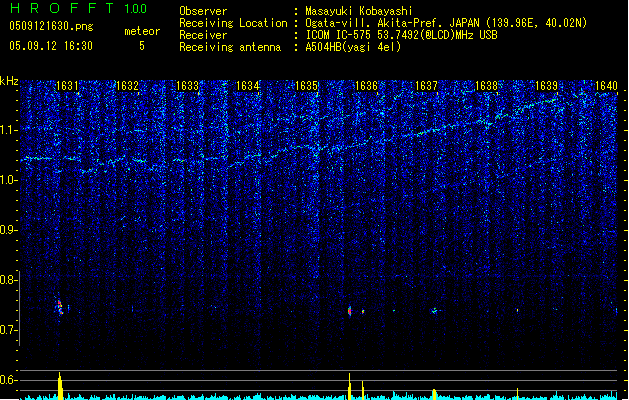Click time marker 1638
This screenshot has height=400, width=629.
[x=486, y=86]
